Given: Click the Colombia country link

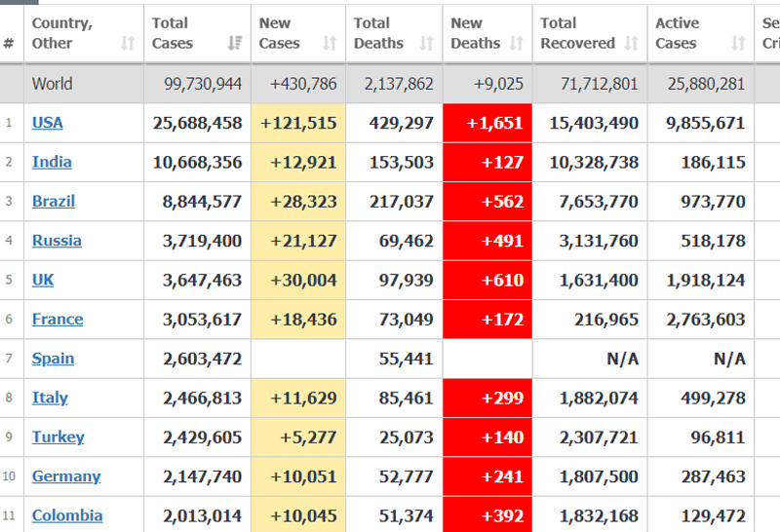Looking at the screenshot, I should (67, 515).
